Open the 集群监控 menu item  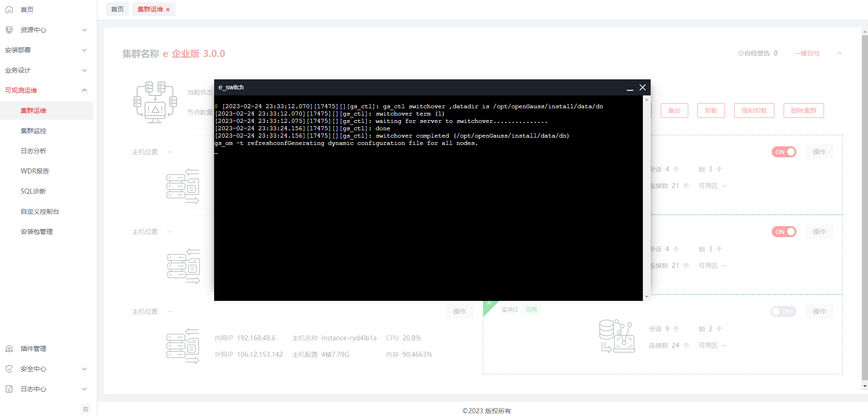point(33,131)
